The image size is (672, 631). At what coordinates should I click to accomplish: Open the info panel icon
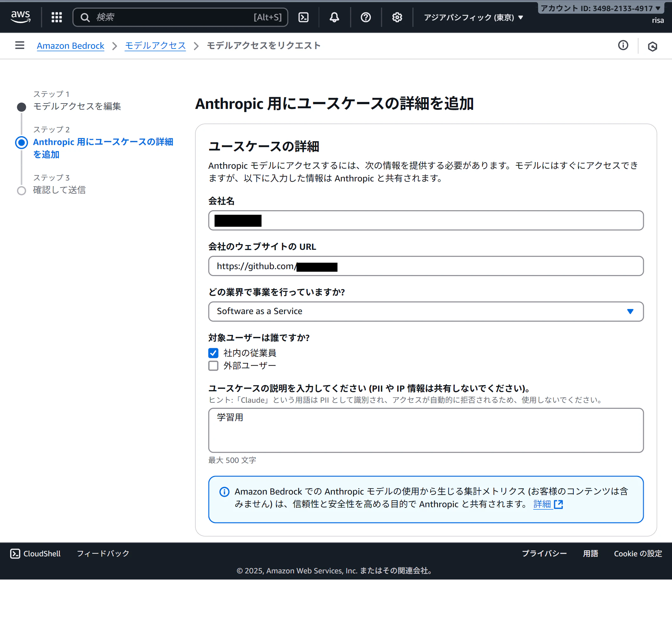[x=623, y=45]
